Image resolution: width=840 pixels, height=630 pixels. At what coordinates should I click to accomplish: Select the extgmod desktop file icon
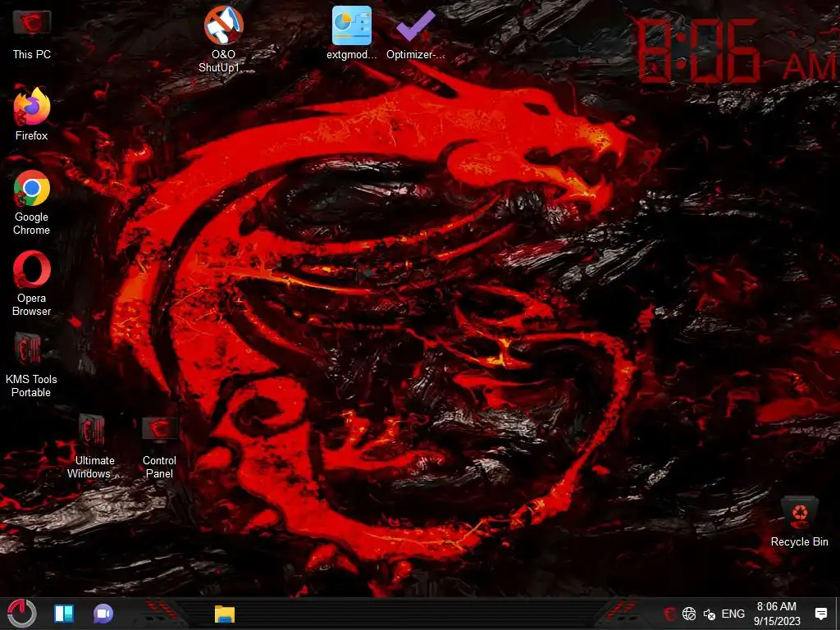[351, 33]
